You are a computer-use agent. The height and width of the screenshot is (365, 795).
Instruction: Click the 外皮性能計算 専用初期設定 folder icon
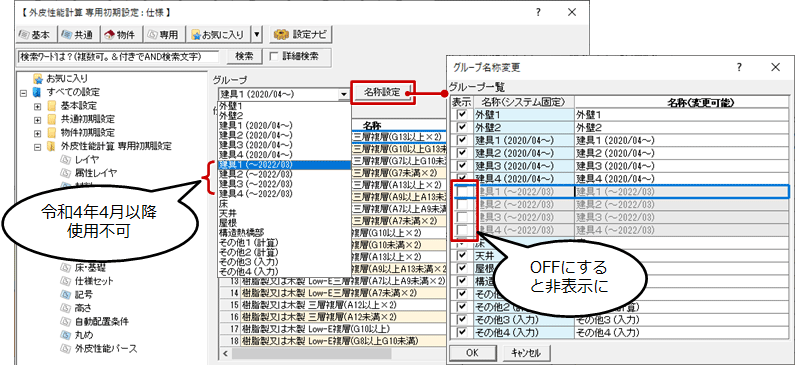pyautogui.click(x=51, y=148)
